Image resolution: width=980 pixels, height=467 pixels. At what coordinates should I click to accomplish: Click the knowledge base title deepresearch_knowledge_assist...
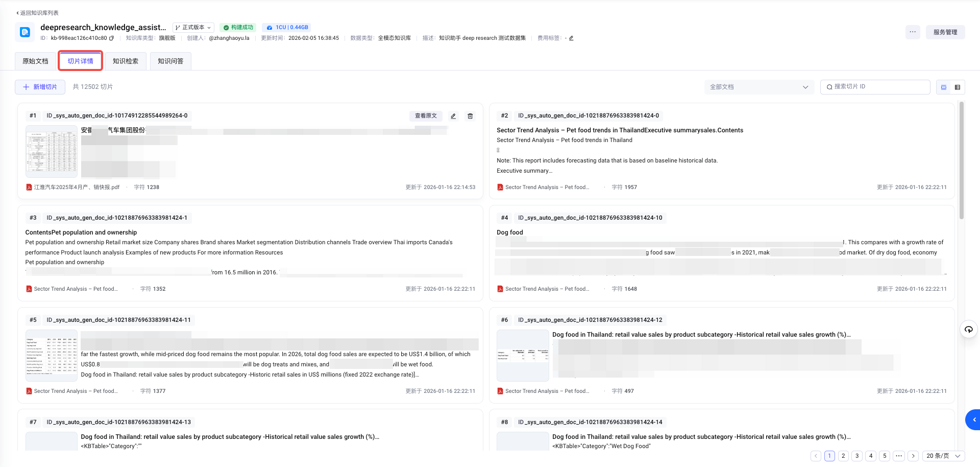click(103, 28)
